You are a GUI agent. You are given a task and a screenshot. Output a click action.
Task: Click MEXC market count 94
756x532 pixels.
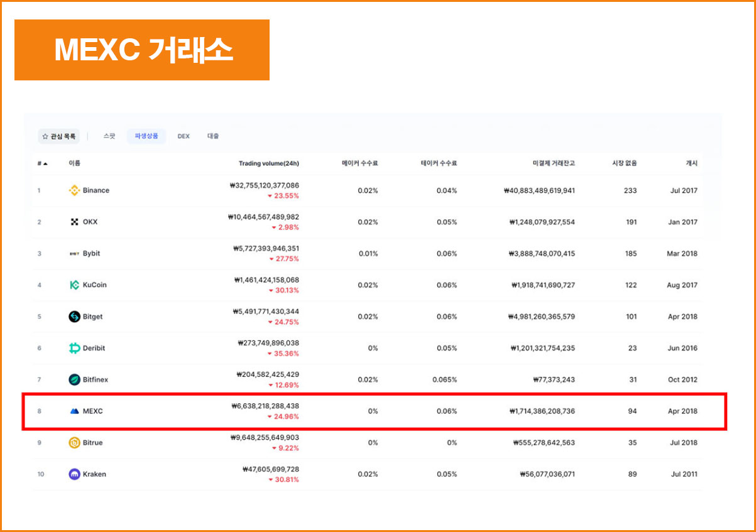[x=632, y=411]
